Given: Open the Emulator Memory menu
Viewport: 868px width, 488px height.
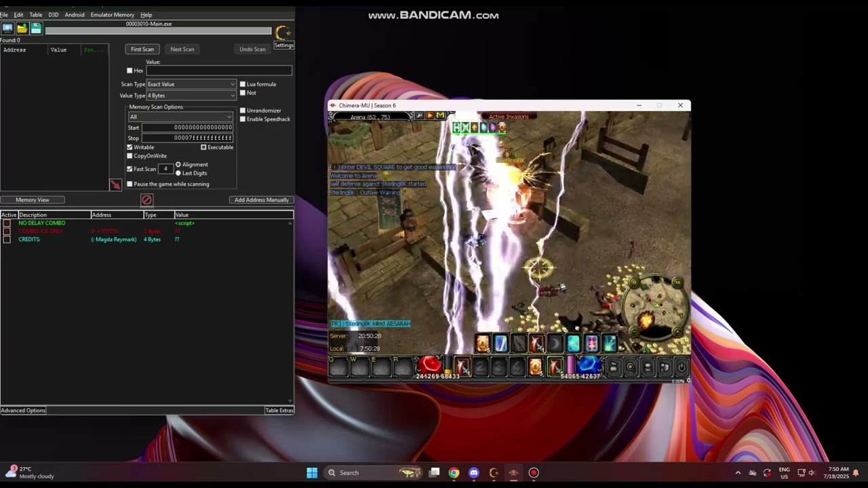Looking at the screenshot, I should 113,14.
